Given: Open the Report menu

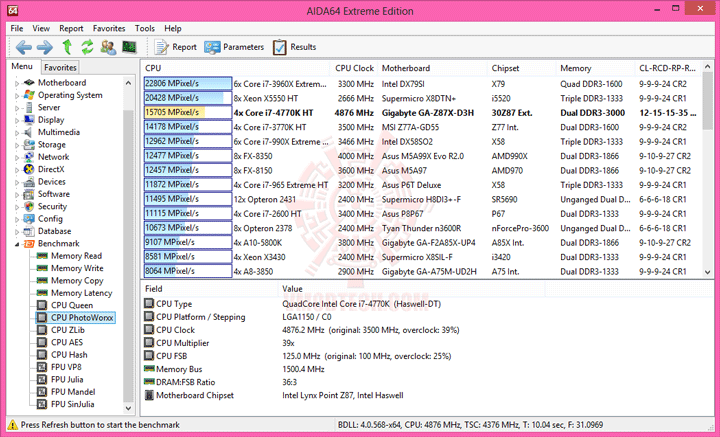Looking at the screenshot, I should pos(71,28).
